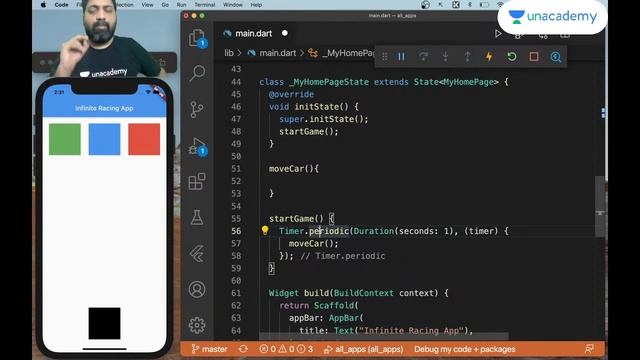Open the Manage gear settings
The width and height of the screenshot is (640, 360).
[x=197, y=325]
